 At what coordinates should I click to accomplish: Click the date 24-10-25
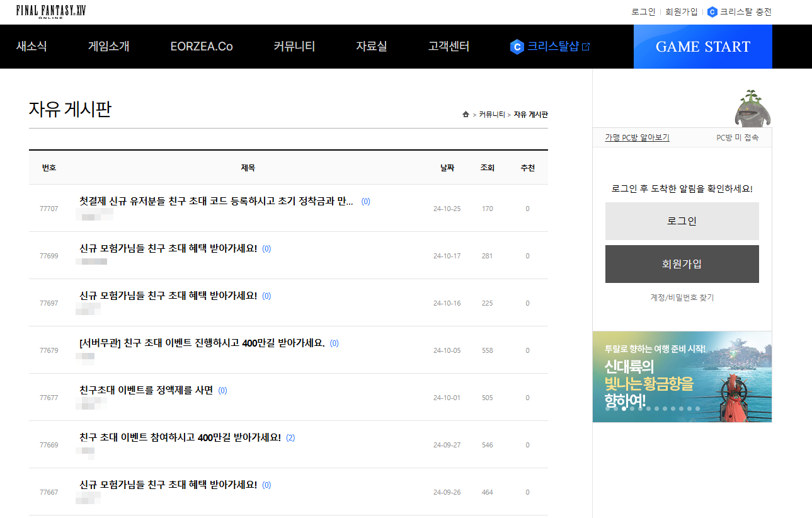click(447, 209)
